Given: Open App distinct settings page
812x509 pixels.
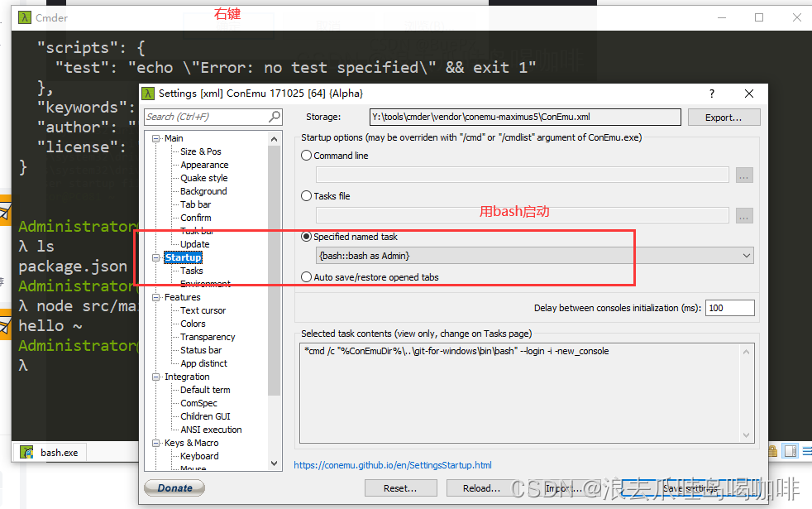Looking at the screenshot, I should click(x=203, y=363).
